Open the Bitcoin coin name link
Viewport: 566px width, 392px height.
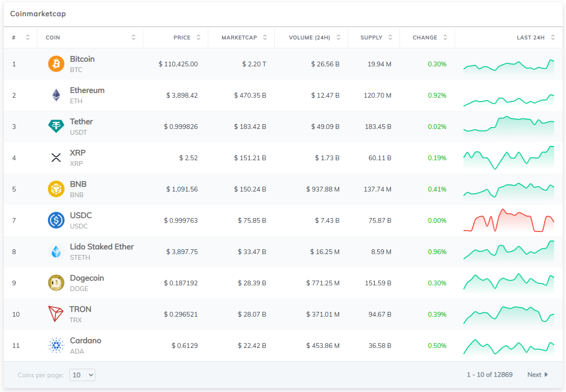point(82,59)
